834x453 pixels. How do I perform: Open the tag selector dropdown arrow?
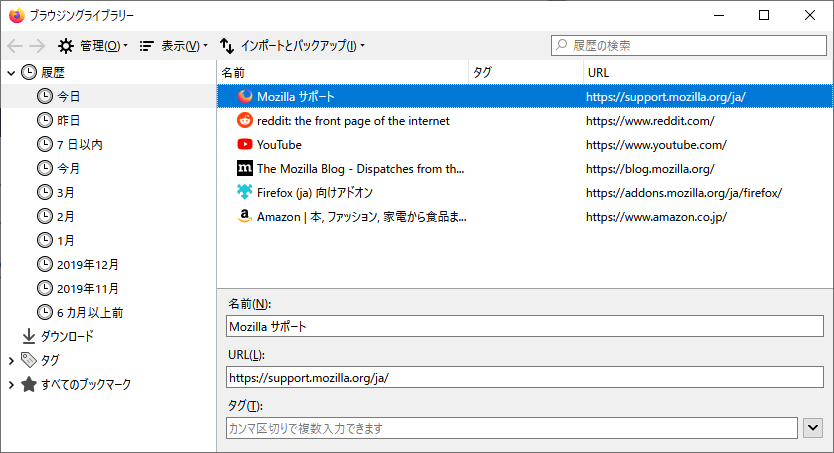pos(813,427)
